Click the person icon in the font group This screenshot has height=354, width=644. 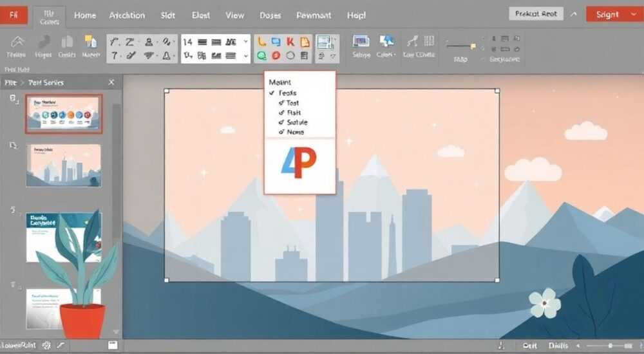149,42
